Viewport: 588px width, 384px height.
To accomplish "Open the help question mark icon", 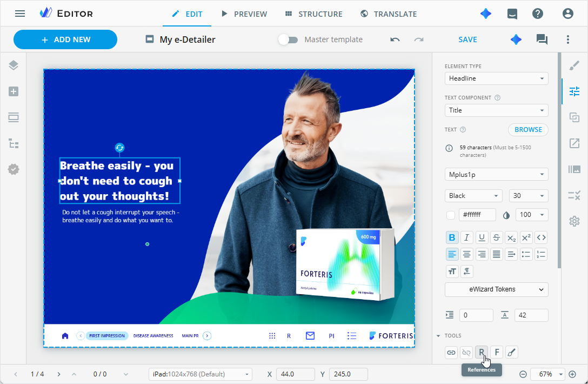I will coord(538,14).
